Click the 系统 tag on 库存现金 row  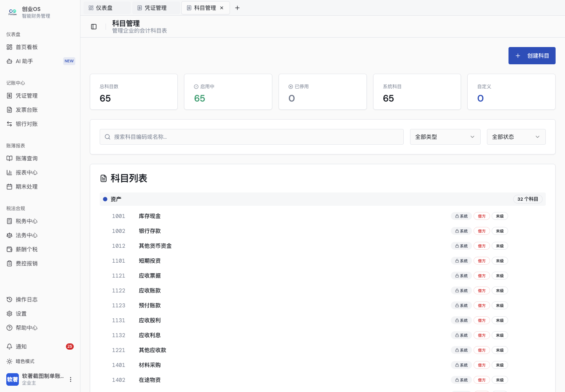tap(461, 216)
